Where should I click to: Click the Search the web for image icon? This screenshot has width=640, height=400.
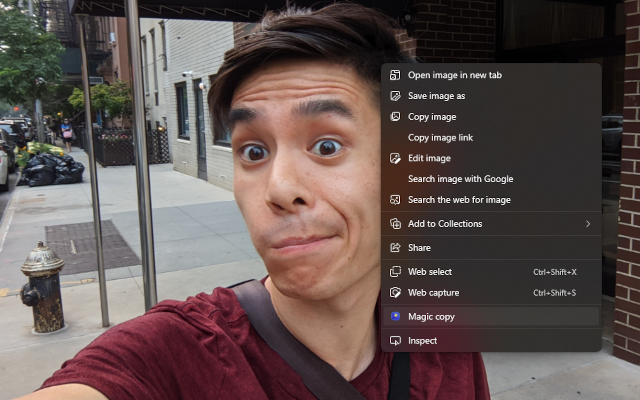(395, 200)
